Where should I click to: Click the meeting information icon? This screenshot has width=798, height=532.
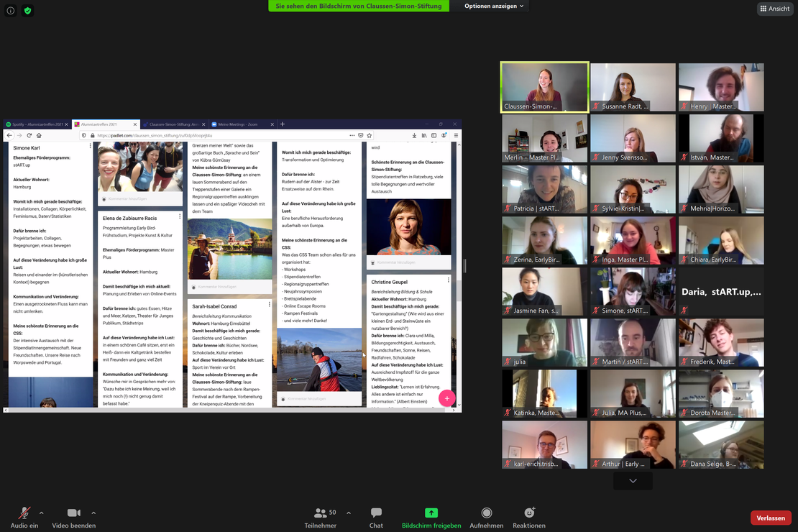point(11,11)
